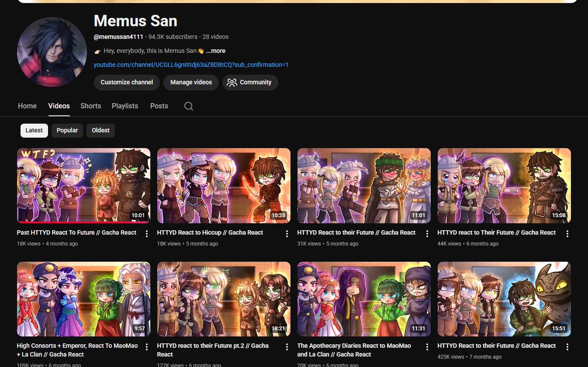
Task: Open options menu for HTTYD React to Hiccup
Action: 287,234
